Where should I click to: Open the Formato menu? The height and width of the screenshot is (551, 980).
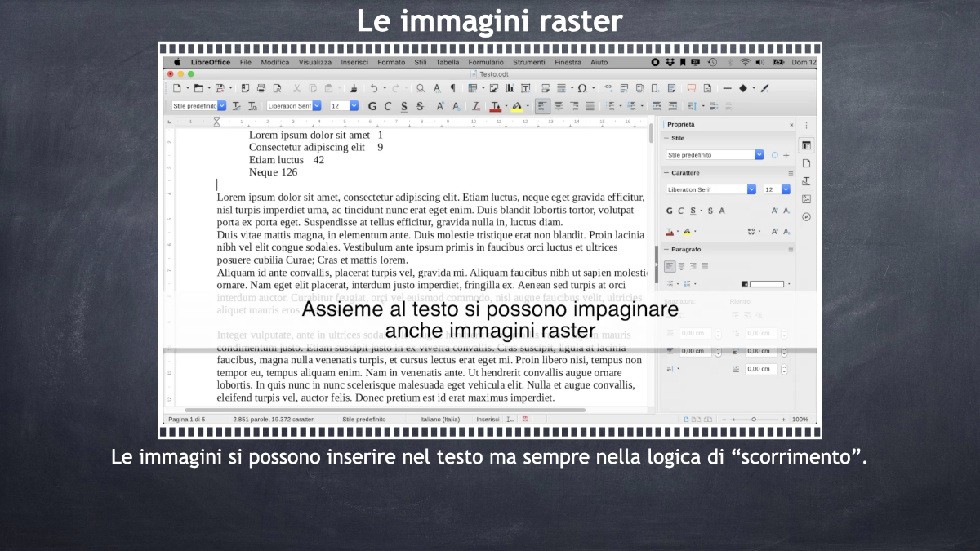coord(390,62)
